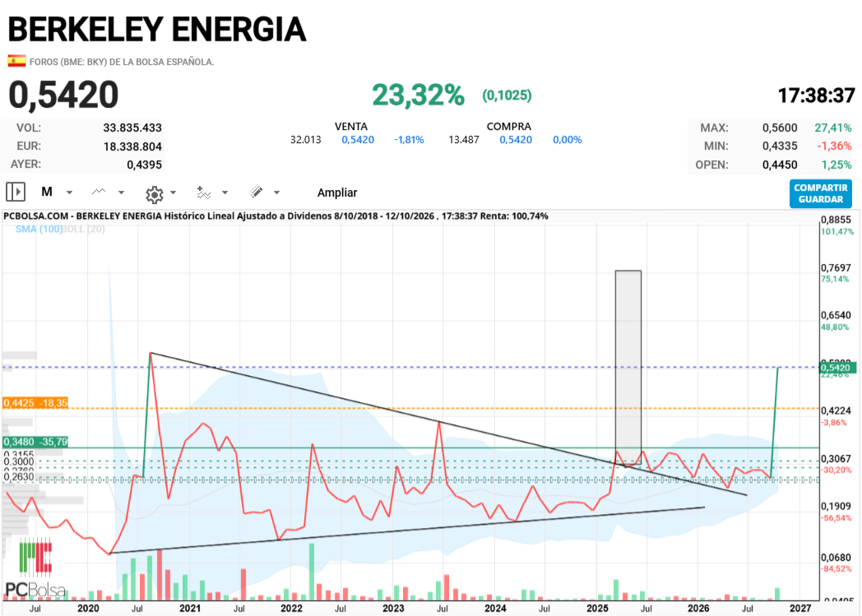Click the COMPRA volume 13.487
Viewport: 862px width, 616px height.
tap(464, 140)
